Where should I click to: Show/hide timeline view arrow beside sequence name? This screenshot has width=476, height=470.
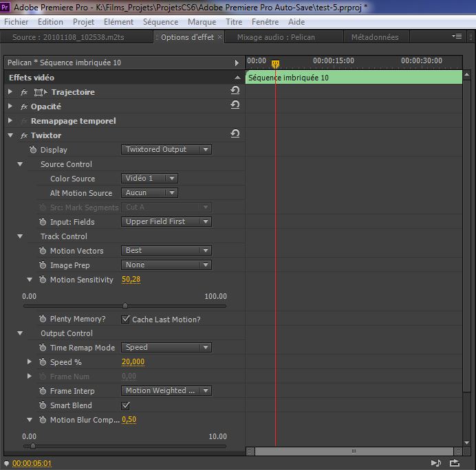coord(237,63)
